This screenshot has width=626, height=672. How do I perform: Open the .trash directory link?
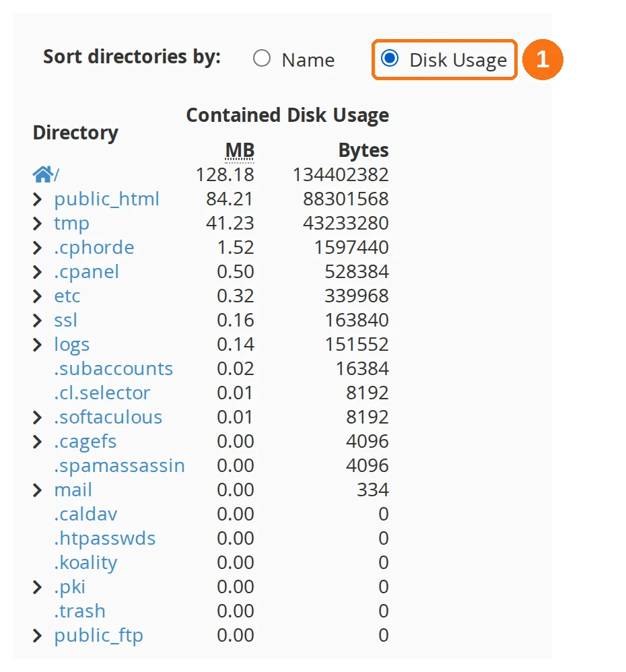79,611
